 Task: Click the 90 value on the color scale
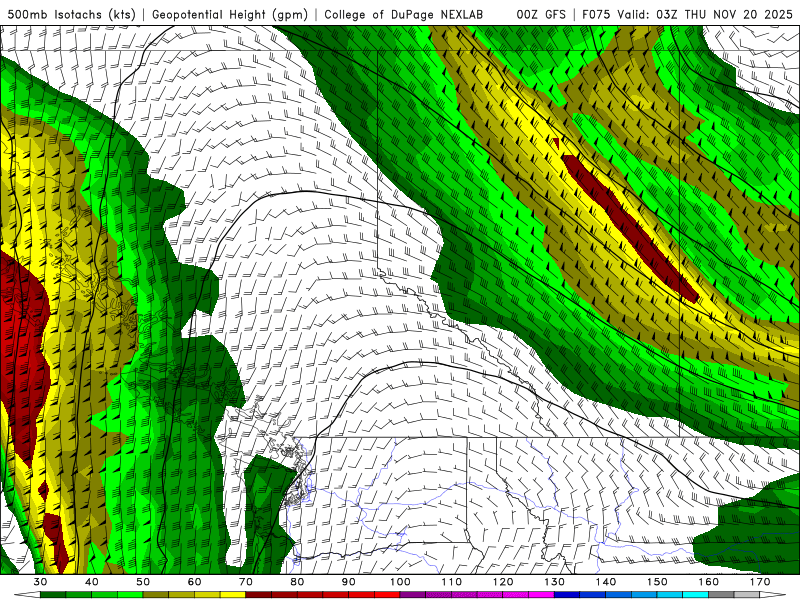point(348,582)
